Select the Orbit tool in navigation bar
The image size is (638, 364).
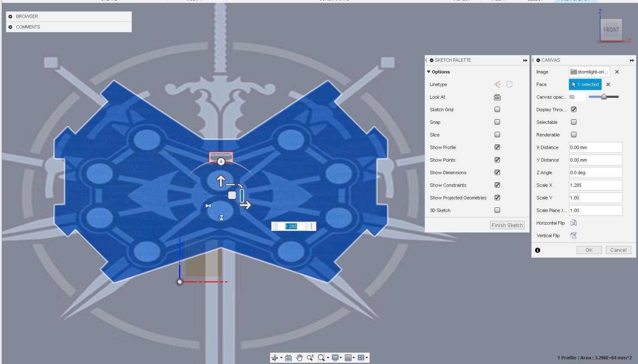pos(275,358)
